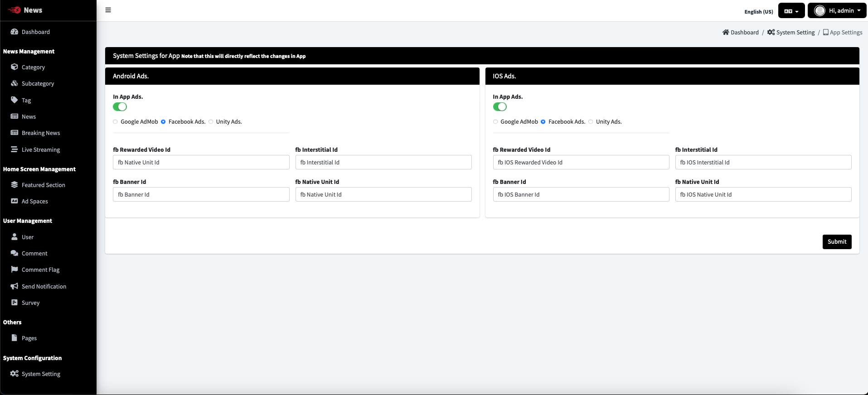Click the Send Notification megaphone icon

click(15, 286)
